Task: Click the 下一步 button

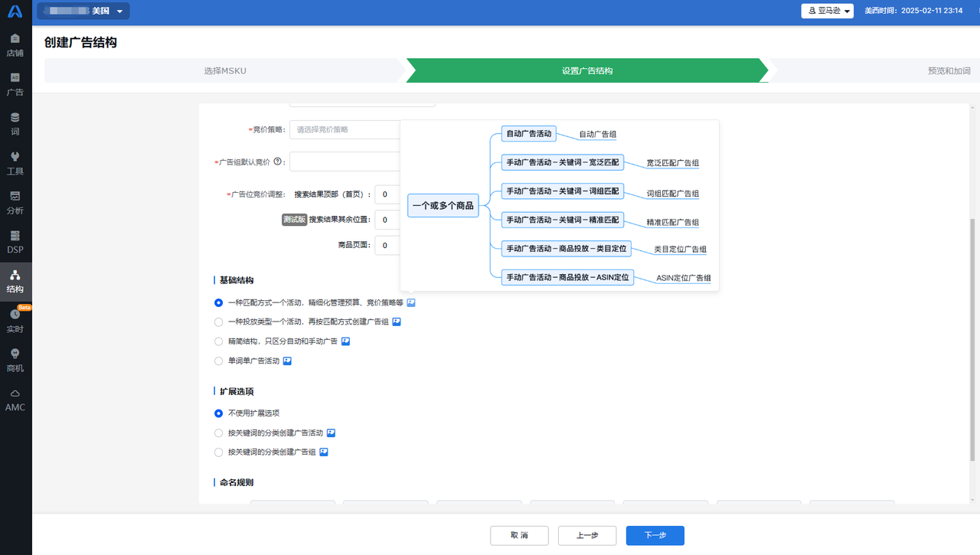Action: [655, 535]
